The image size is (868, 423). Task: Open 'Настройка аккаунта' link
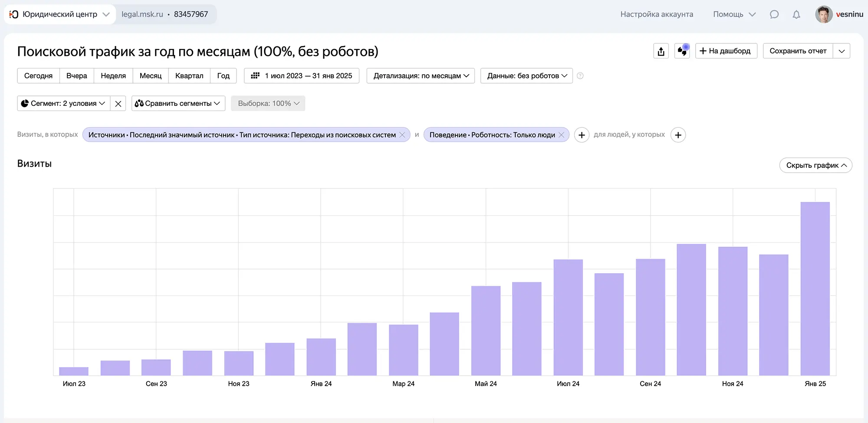pyautogui.click(x=656, y=14)
